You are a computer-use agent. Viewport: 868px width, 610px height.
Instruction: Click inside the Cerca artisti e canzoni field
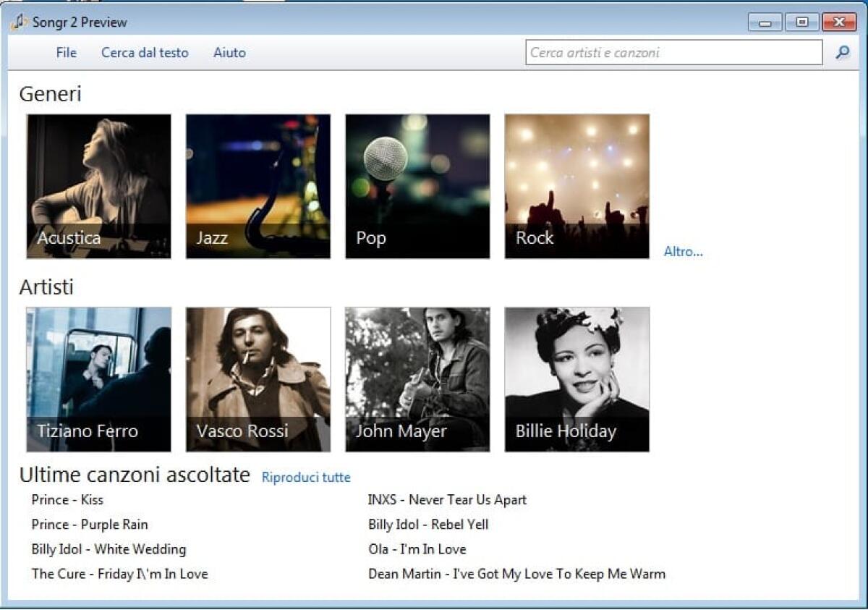(x=673, y=52)
